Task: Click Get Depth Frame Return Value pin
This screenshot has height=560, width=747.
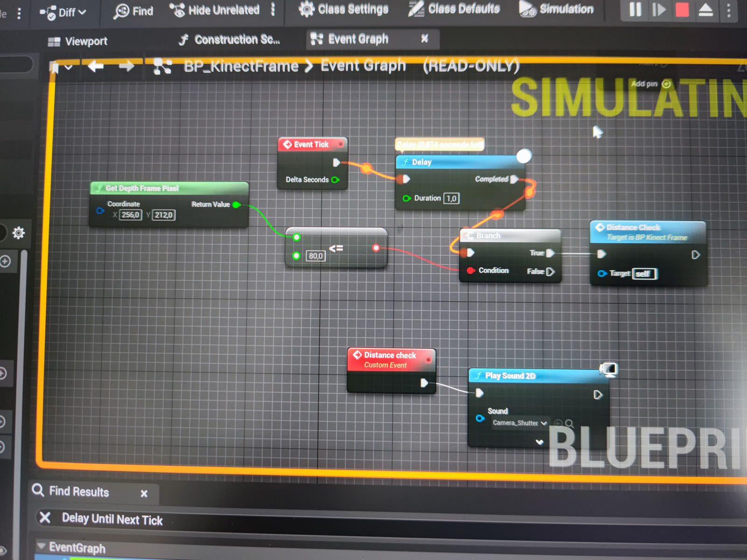Action: [x=236, y=204]
